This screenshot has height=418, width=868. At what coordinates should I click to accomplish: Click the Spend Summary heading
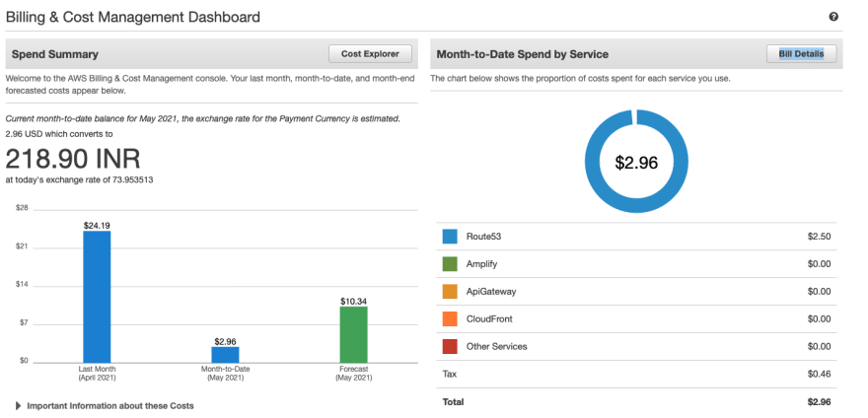click(x=55, y=54)
